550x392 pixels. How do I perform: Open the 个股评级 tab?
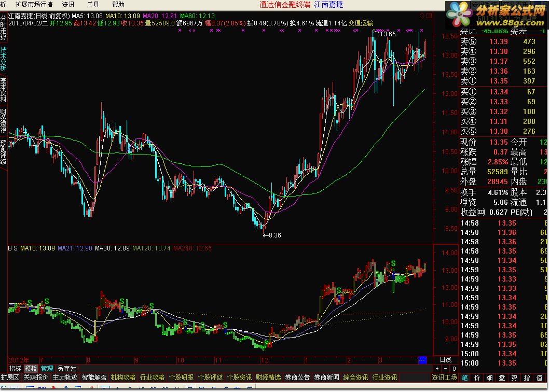(211, 377)
